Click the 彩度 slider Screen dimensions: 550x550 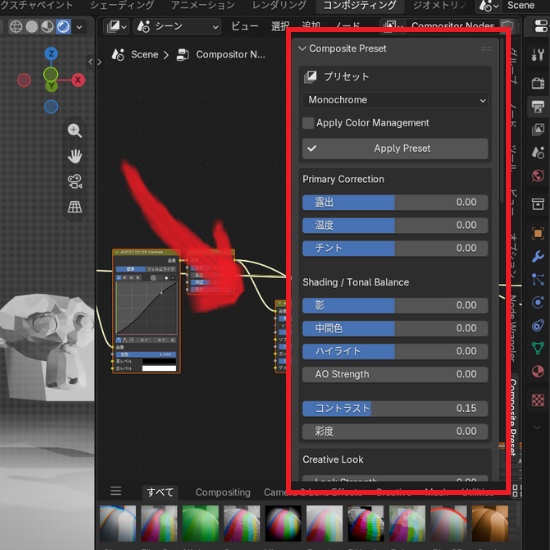395,431
